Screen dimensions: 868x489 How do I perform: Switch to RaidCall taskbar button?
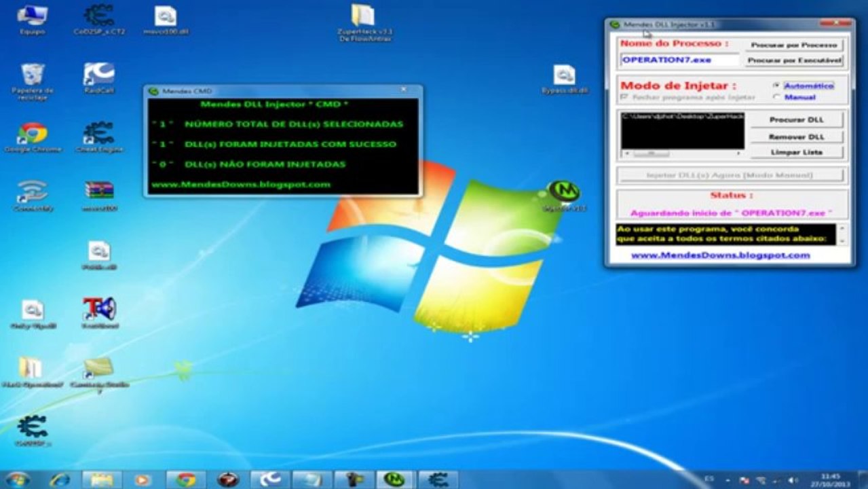(269, 479)
